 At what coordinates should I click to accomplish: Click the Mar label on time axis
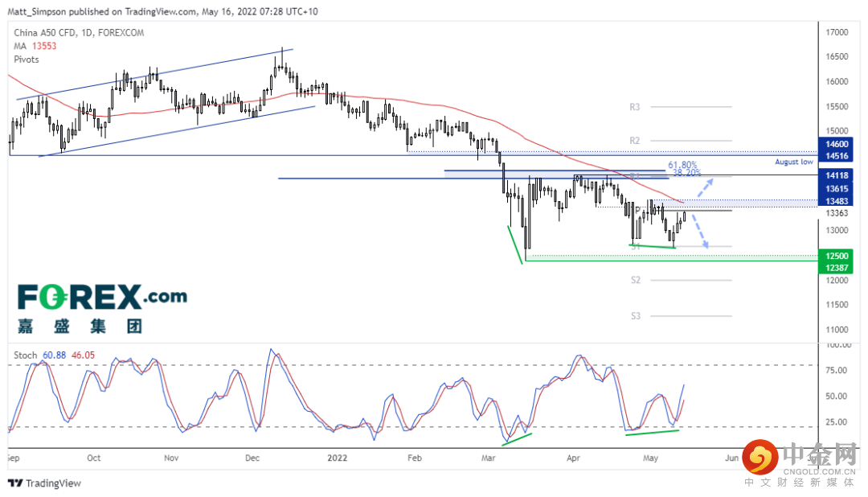489,458
